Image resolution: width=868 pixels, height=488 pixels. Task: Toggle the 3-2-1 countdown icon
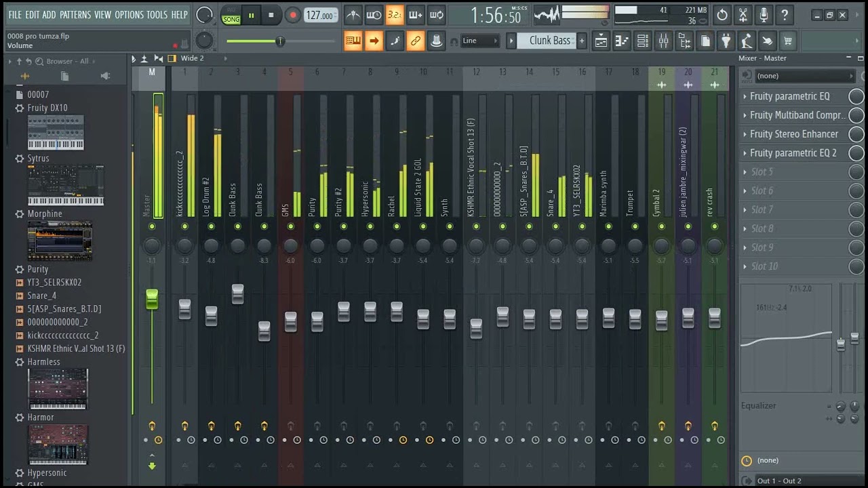click(x=395, y=14)
